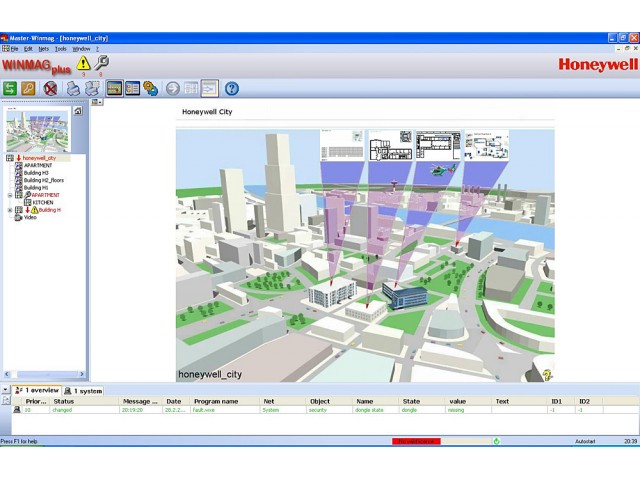Click the blue glass building on city map

(405, 296)
